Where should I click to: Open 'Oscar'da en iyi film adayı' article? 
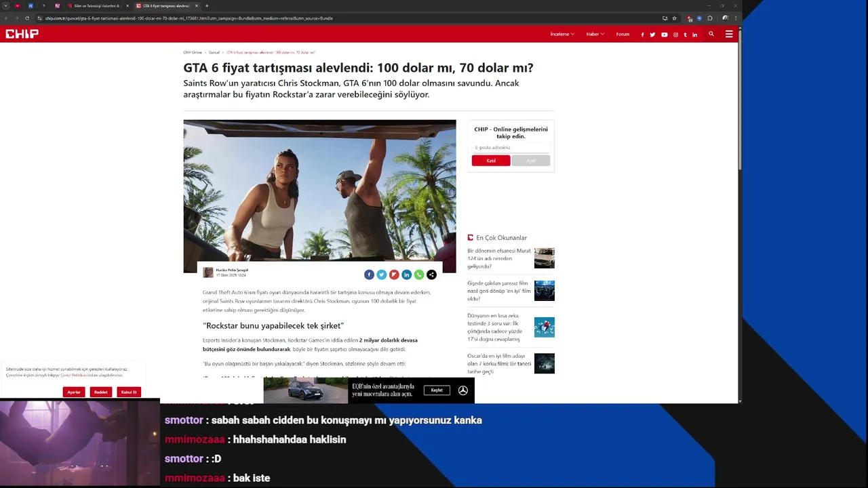tap(499, 363)
